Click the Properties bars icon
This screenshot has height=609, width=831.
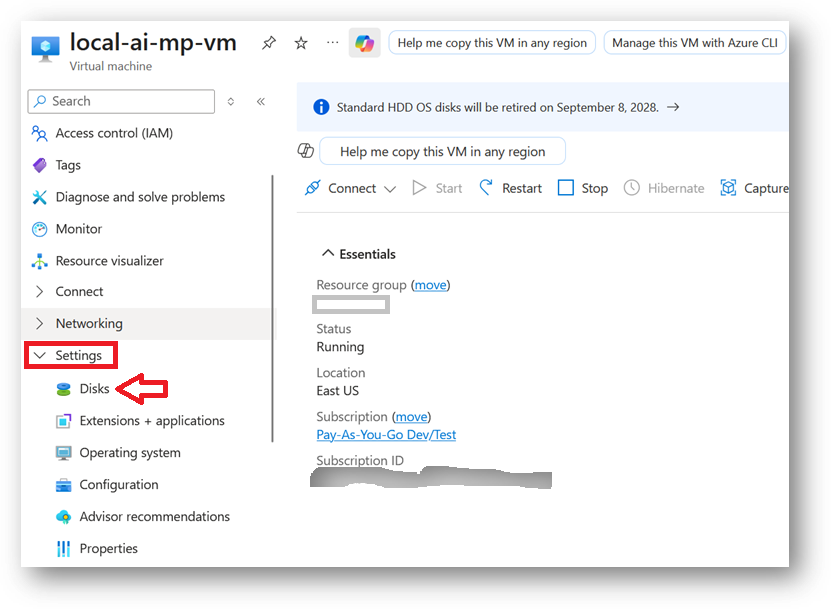[64, 549]
